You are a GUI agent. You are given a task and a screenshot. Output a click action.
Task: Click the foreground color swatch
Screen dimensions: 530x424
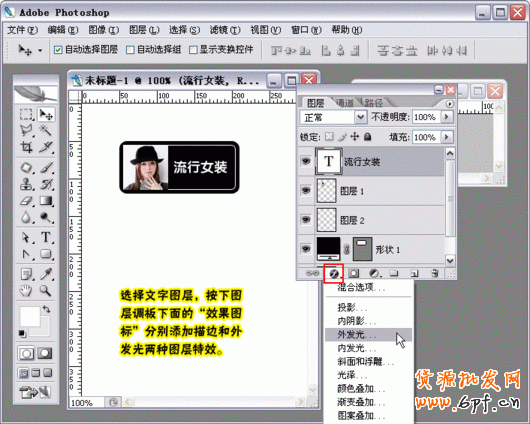tap(30, 316)
